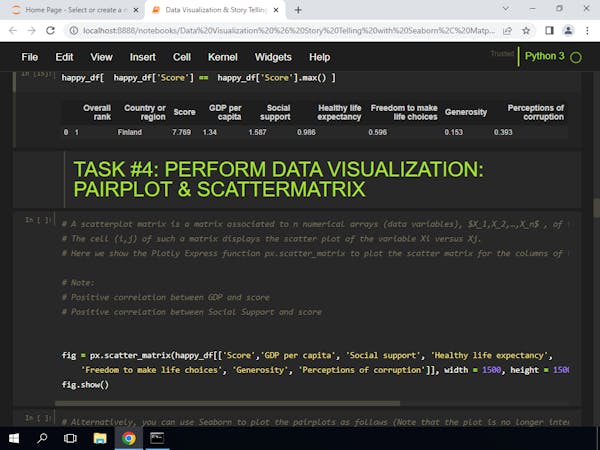Click the kernel idle circle indicator
Viewport: 600px width, 450px height.
click(x=576, y=57)
